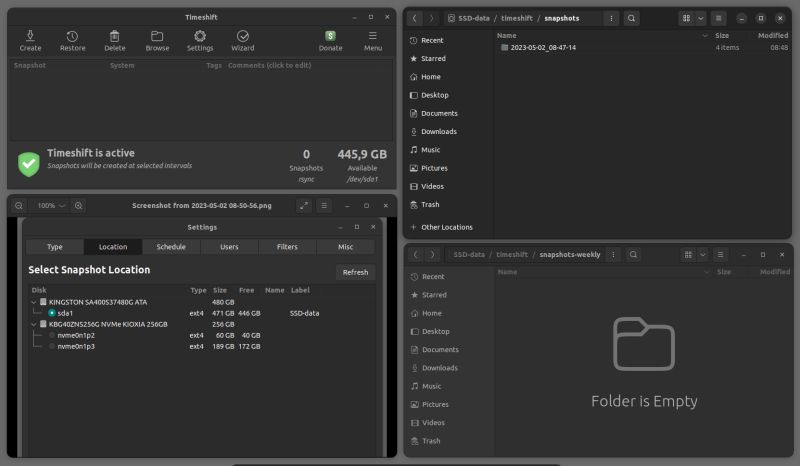Open Recent in snapshots window sidebar

(x=432, y=40)
